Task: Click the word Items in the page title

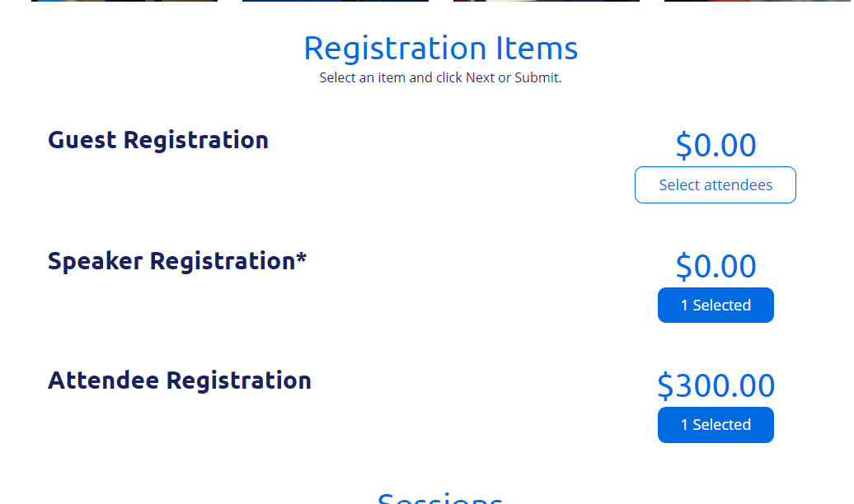Action: pos(537,49)
